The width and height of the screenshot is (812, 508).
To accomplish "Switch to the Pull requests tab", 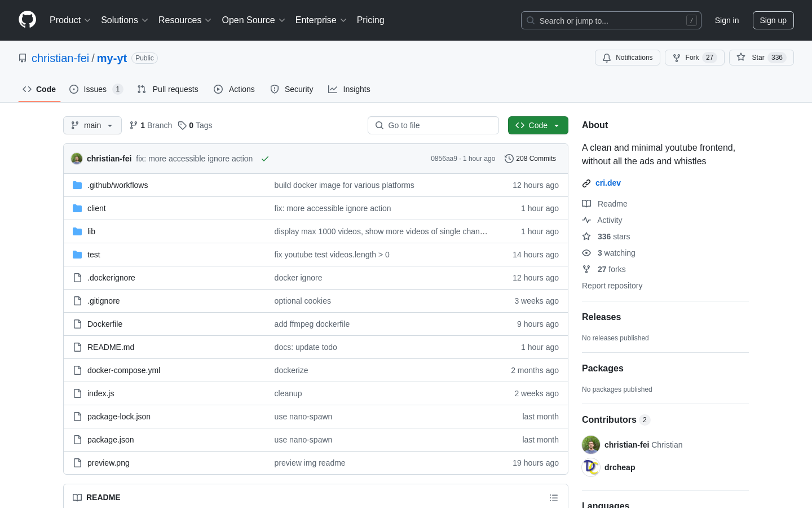I will coord(167,89).
